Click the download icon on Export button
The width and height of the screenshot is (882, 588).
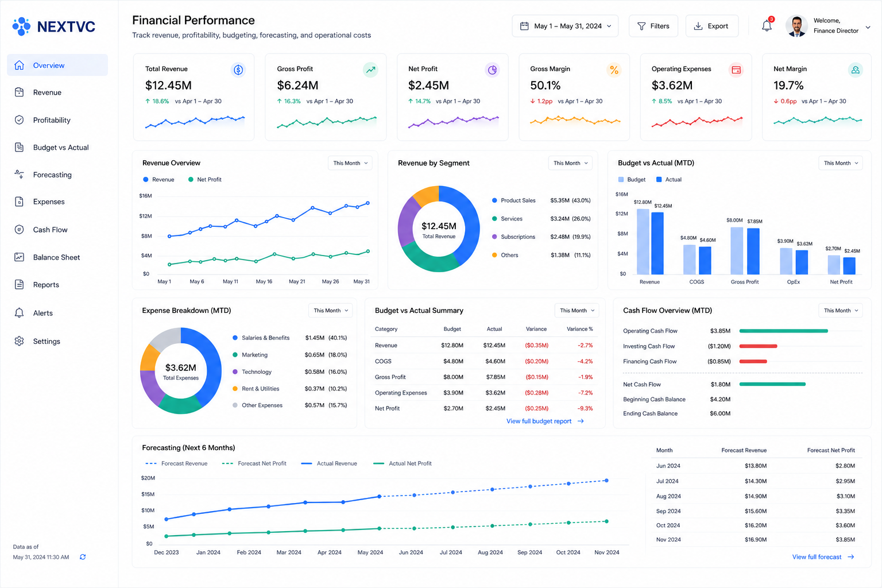(698, 26)
